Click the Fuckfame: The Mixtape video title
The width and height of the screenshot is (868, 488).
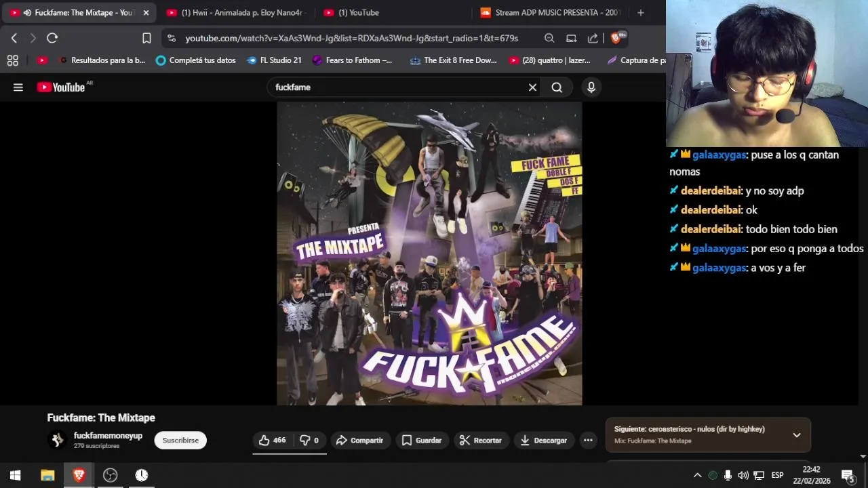(x=101, y=418)
